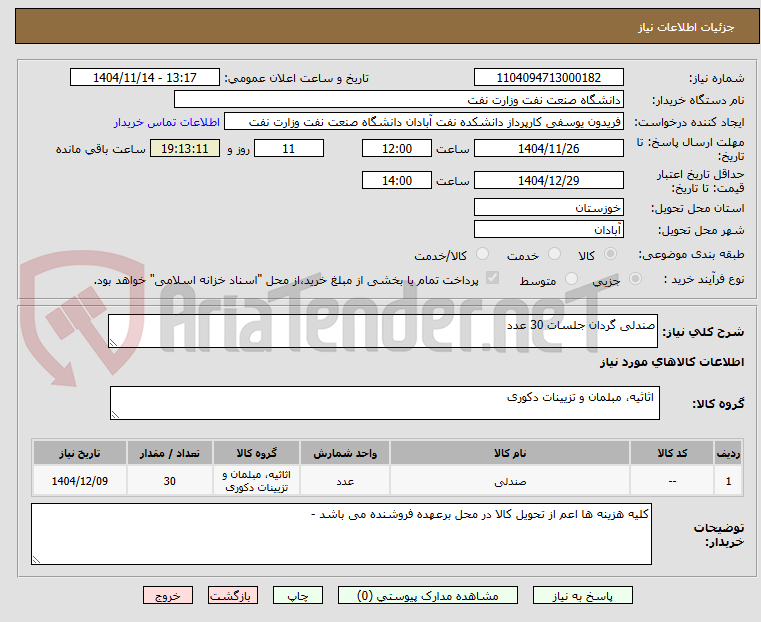Click the واحد شمارش column header
This screenshot has height=622, width=761.
pos(345,453)
